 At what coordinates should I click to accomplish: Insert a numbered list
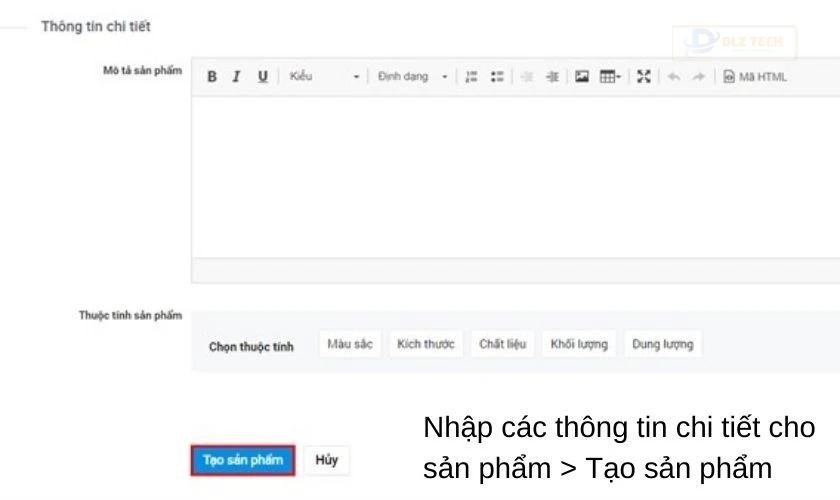click(x=471, y=77)
